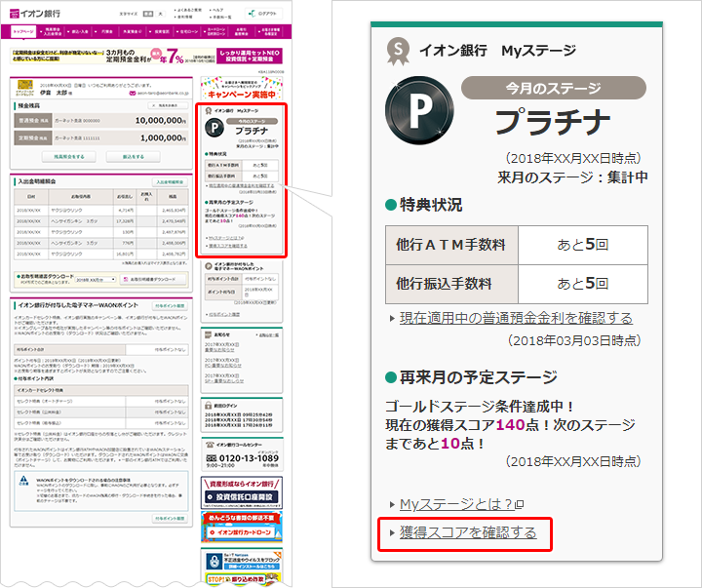The width and height of the screenshot is (702, 588).
Task: Open the 投資信託 nav menu
Action: [x=161, y=31]
